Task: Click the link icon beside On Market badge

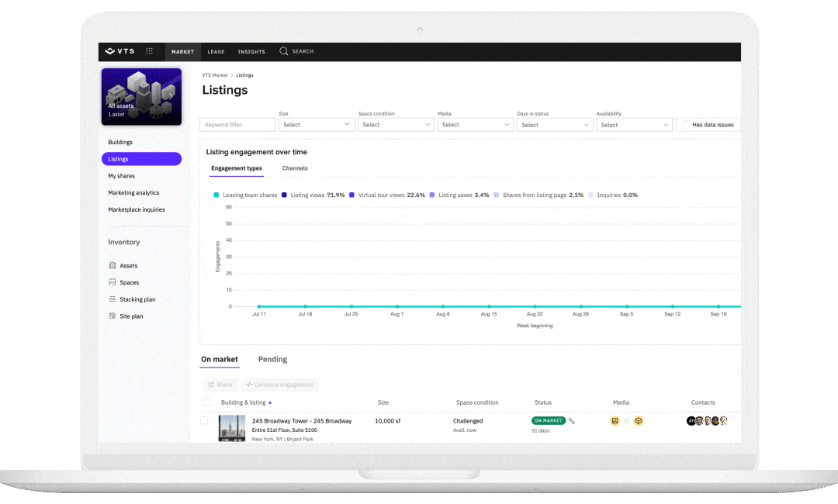Action: [x=572, y=421]
